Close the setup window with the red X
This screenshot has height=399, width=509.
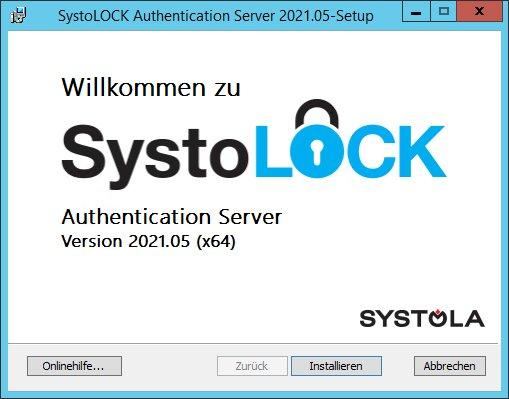[x=479, y=13]
